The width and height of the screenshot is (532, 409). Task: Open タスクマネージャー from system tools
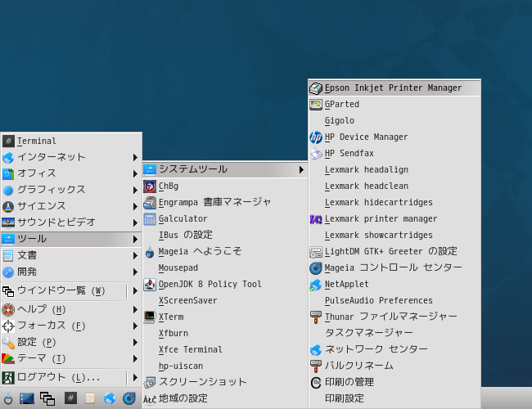click(x=394, y=333)
